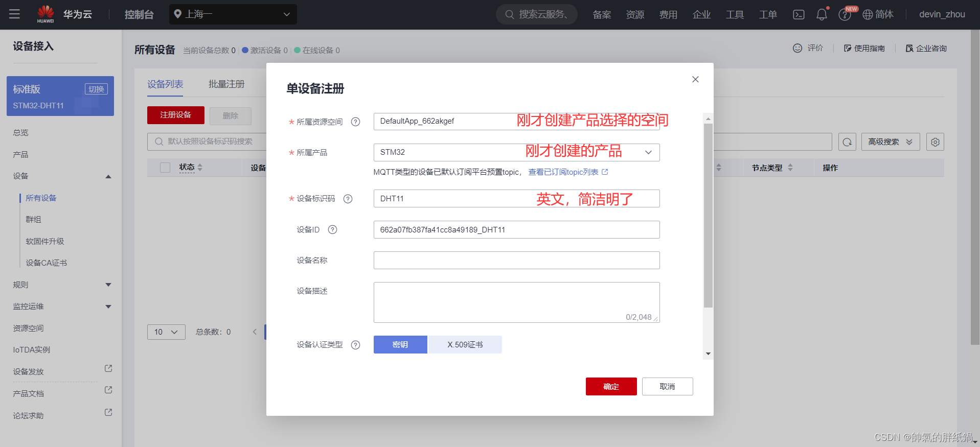The height and width of the screenshot is (447, 980).
Task: Click the red 注册设备 button
Action: coord(176,115)
